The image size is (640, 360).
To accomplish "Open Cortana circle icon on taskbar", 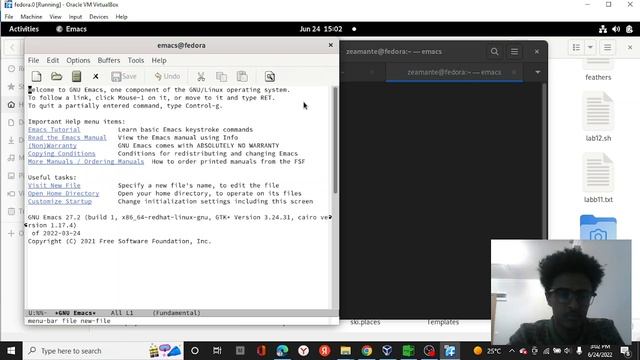I will coord(195,351).
